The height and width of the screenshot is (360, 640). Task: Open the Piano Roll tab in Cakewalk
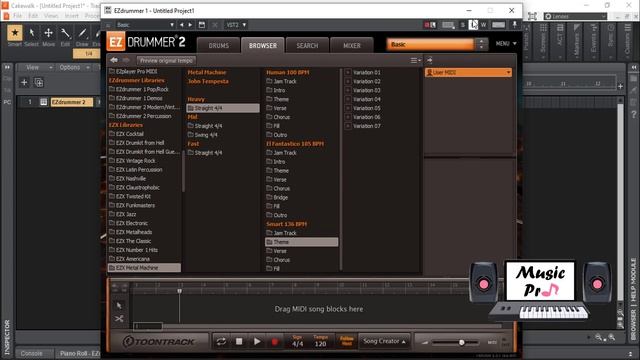[80, 353]
